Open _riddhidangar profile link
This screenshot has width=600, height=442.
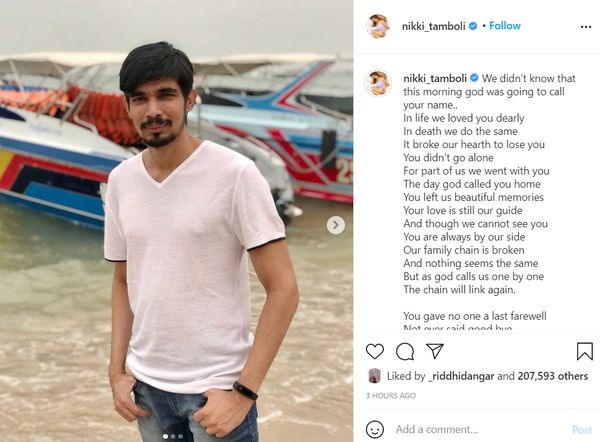tap(461, 376)
